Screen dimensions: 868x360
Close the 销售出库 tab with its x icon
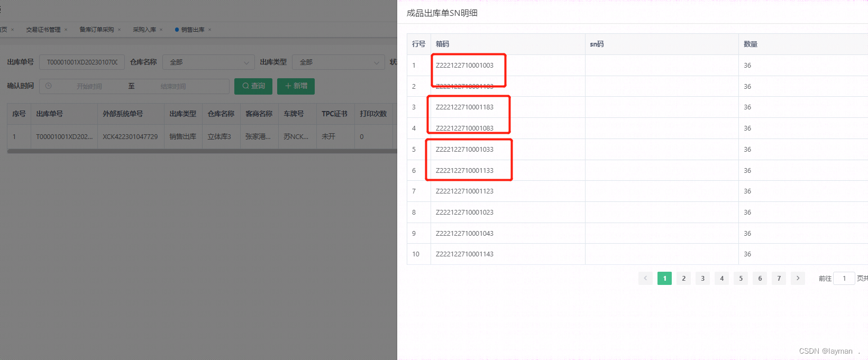(x=209, y=30)
